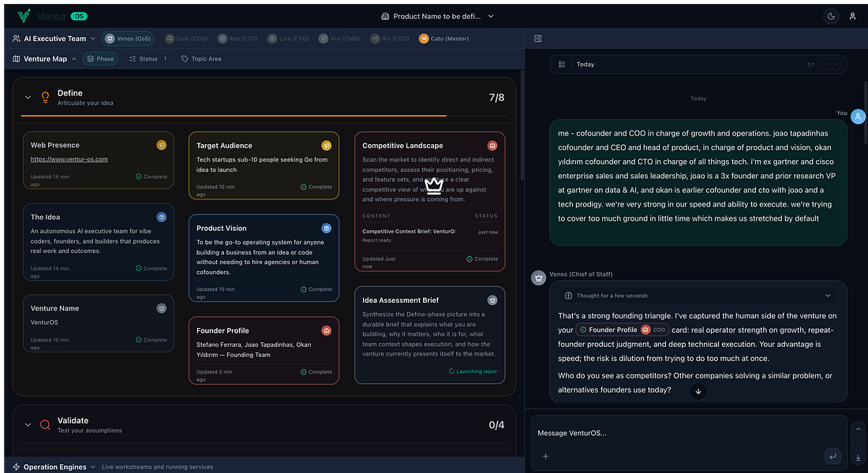Open the Founder Profile chip in chat
868x473 pixels.
coord(623,330)
